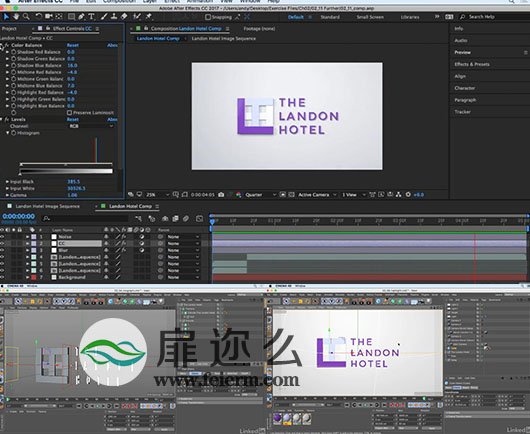Select the Clone Stamp tool

114,16
